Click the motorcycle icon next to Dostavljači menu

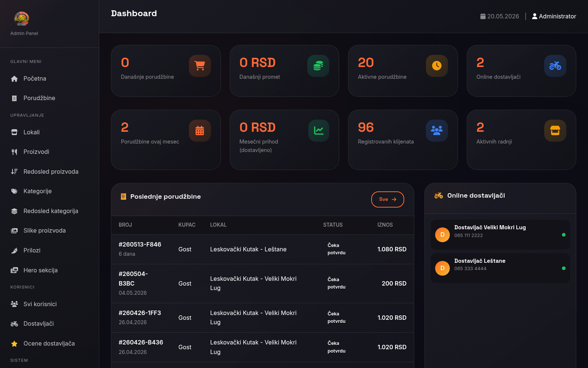click(14, 324)
